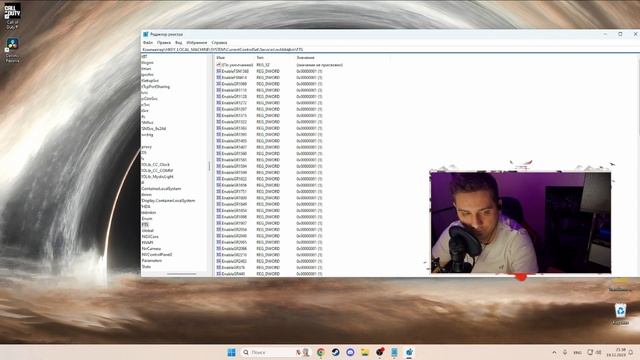Open the Избранное menu
The image size is (640, 360).
click(197, 42)
